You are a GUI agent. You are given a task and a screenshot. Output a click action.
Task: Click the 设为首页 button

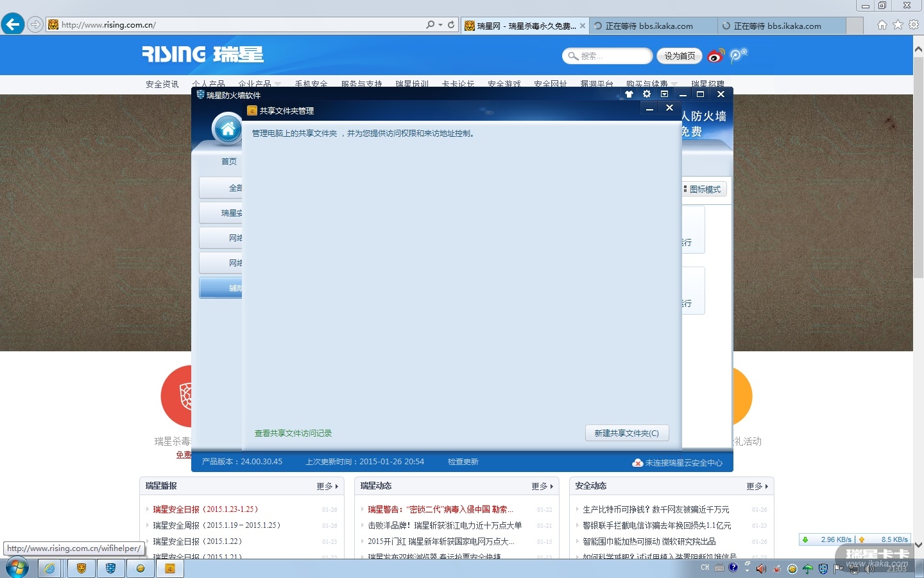click(680, 56)
